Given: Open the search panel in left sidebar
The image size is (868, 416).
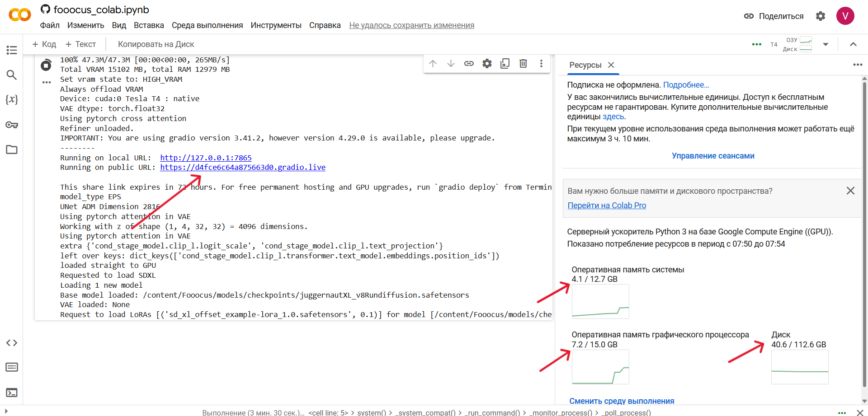Looking at the screenshot, I should click(x=12, y=75).
